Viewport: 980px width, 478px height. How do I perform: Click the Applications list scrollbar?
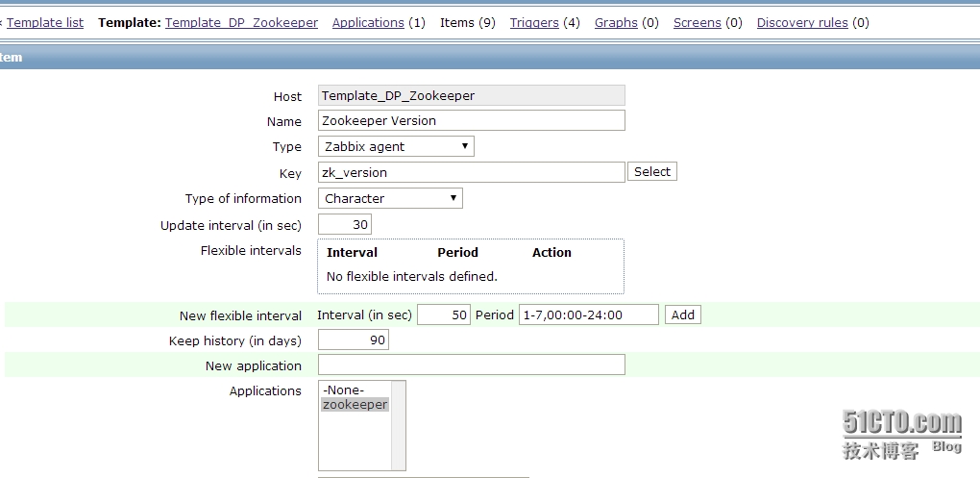point(398,425)
